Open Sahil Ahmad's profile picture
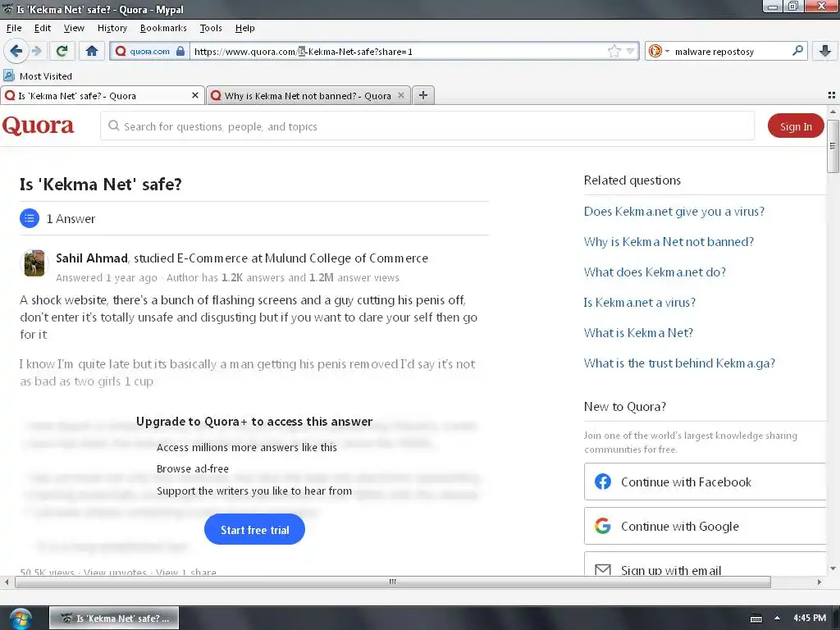Screen dimensions: 840x630 coord(34,263)
